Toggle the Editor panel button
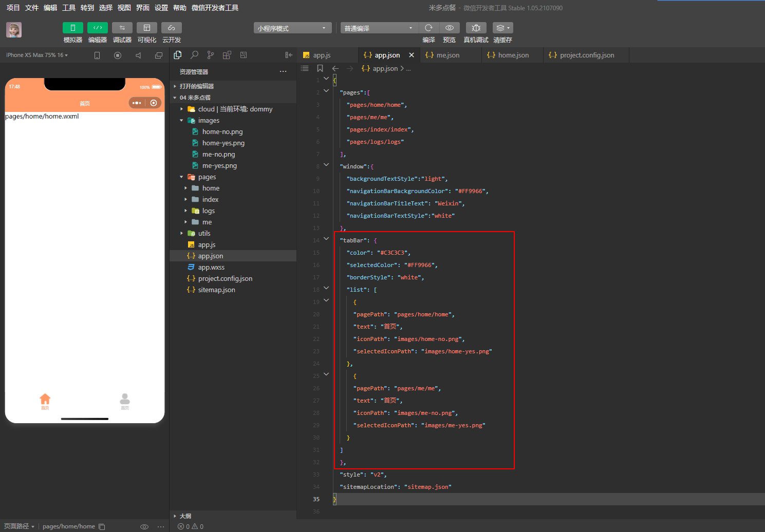 pyautogui.click(x=97, y=28)
